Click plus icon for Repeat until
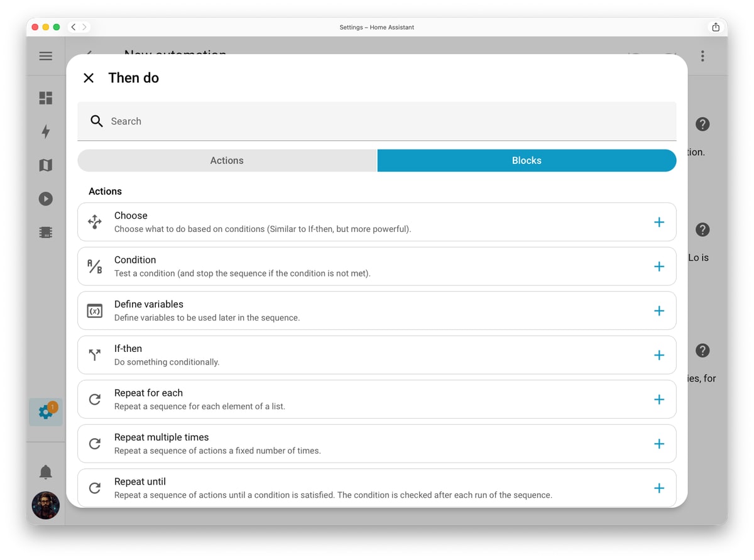Screen dimensions: 754x560 (x=659, y=488)
